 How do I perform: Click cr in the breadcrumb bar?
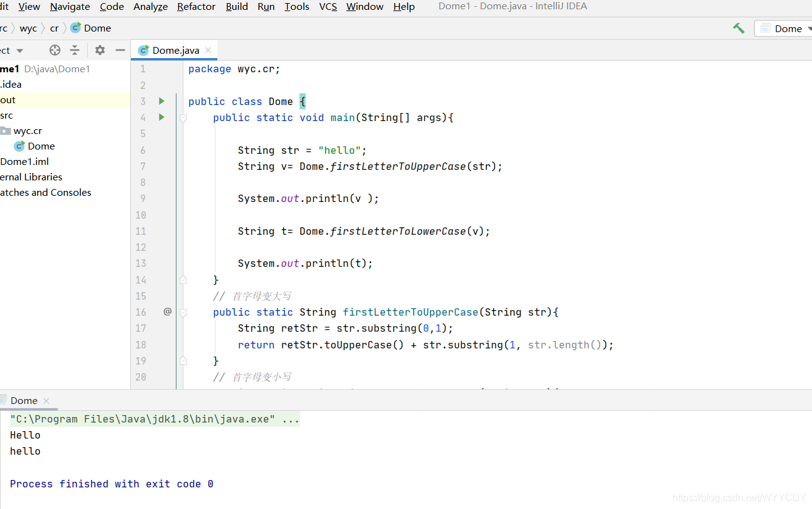click(54, 28)
